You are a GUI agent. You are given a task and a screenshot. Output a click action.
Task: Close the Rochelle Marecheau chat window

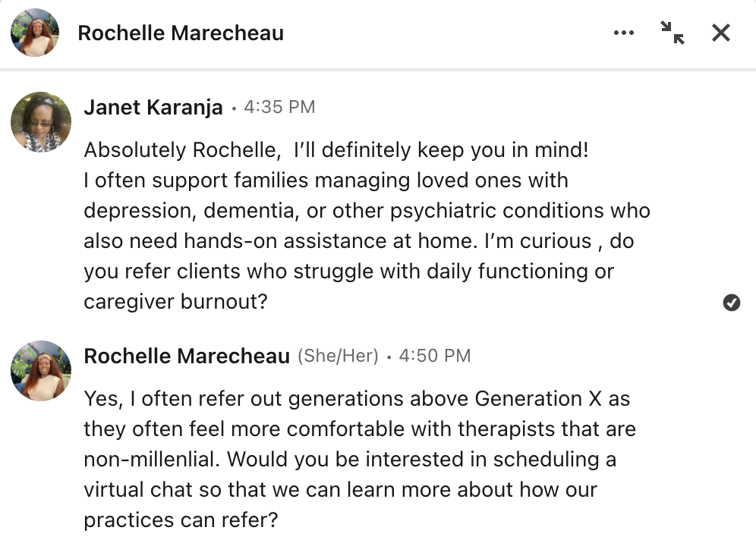pyautogui.click(x=720, y=33)
